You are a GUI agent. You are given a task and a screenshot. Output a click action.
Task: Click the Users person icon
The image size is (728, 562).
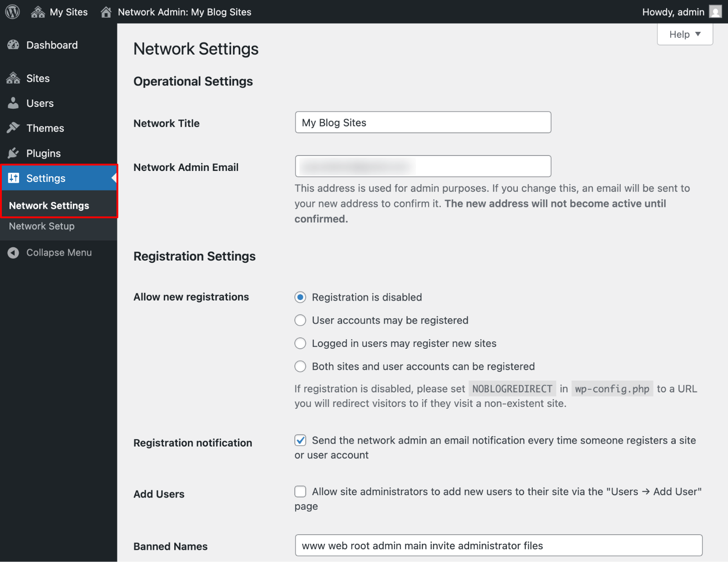[x=13, y=103]
